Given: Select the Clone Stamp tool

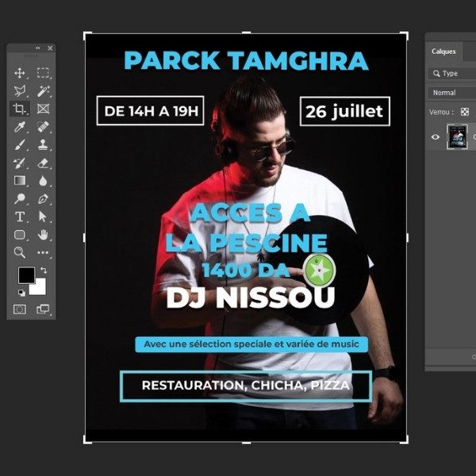Looking at the screenshot, I should pyautogui.click(x=43, y=145).
